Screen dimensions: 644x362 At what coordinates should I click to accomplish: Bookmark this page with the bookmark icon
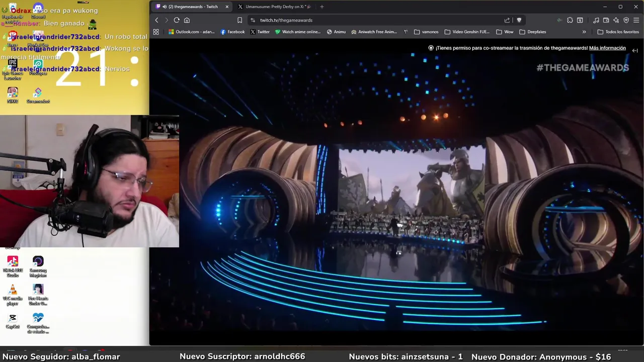239,20
